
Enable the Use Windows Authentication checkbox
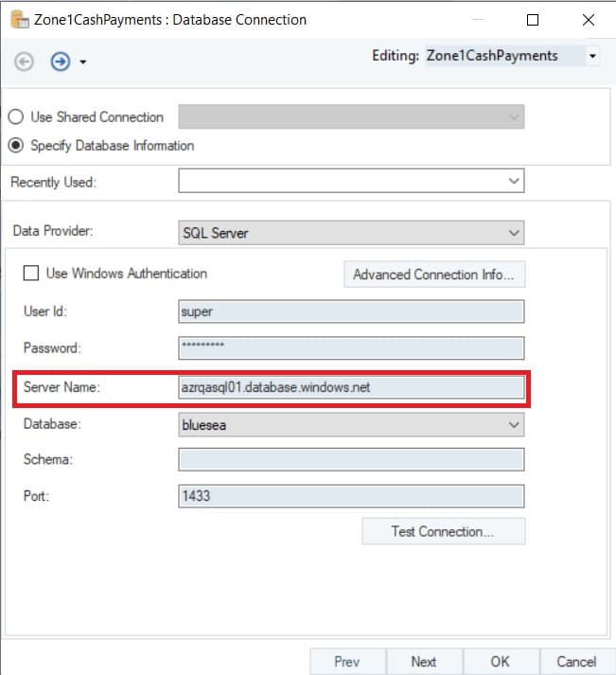tap(31, 274)
